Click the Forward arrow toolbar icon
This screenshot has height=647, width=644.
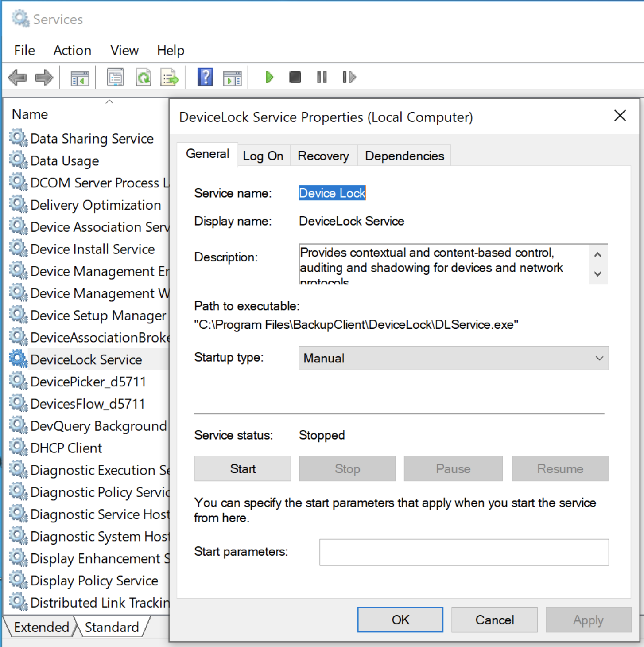click(44, 78)
